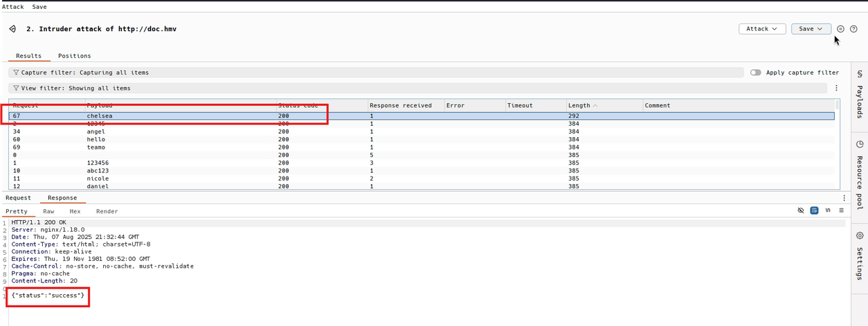Switch to the Results tab
The image size is (868, 326).
[28, 56]
